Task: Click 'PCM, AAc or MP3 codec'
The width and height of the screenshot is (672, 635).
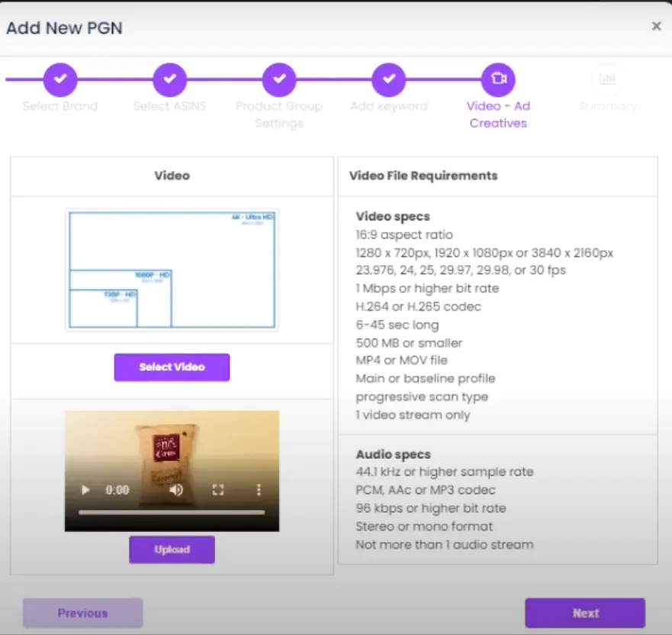Action: coord(426,490)
